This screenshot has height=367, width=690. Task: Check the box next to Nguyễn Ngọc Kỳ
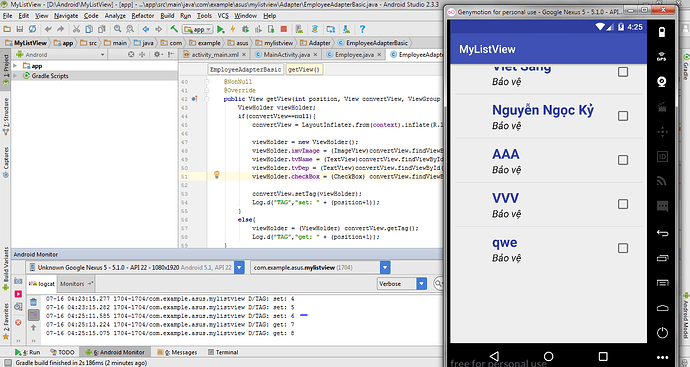pyautogui.click(x=623, y=116)
